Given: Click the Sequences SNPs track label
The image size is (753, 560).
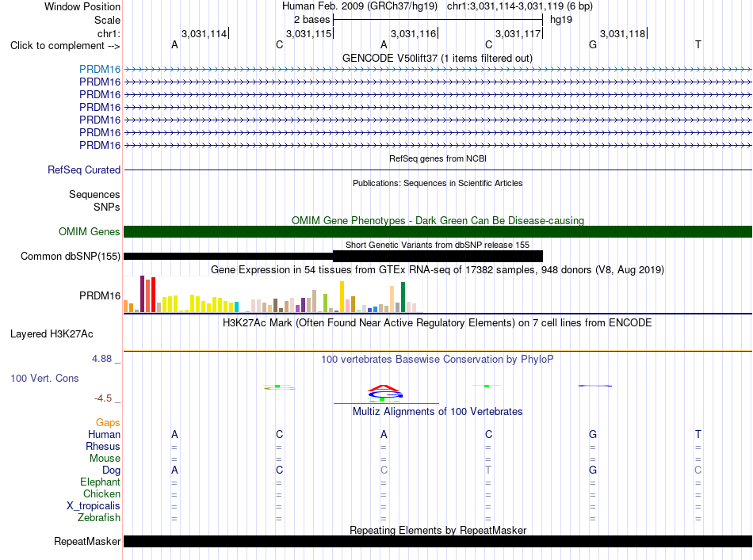Looking at the screenshot, I should (94, 200).
